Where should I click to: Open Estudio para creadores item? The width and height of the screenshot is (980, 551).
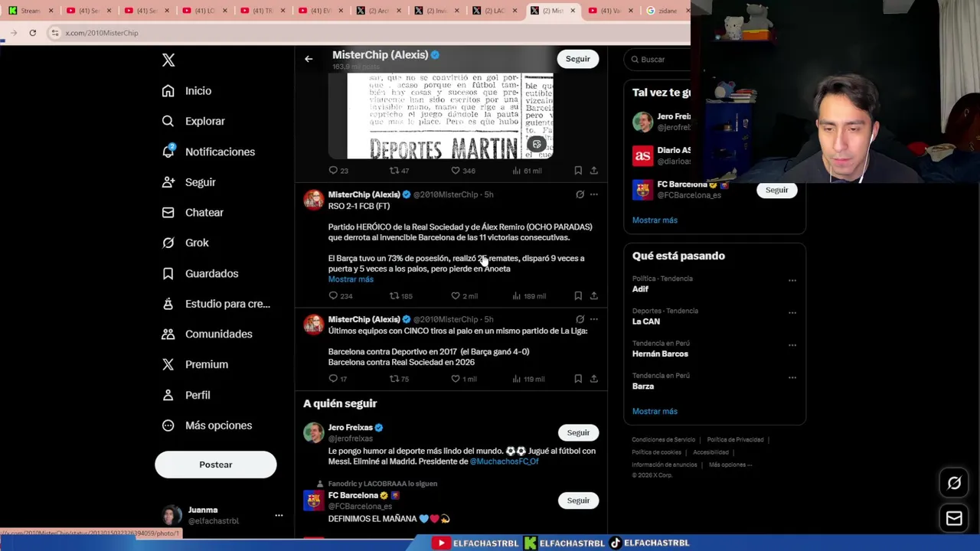pyautogui.click(x=215, y=304)
